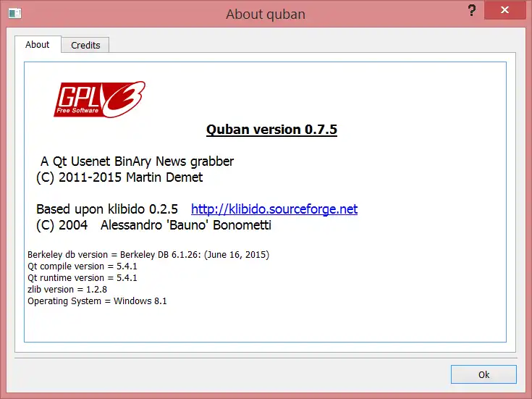Screen dimensions: 532x399
Task: Click the text 'A Qt Usenet BinAry News grabber'
Action: tap(137, 161)
